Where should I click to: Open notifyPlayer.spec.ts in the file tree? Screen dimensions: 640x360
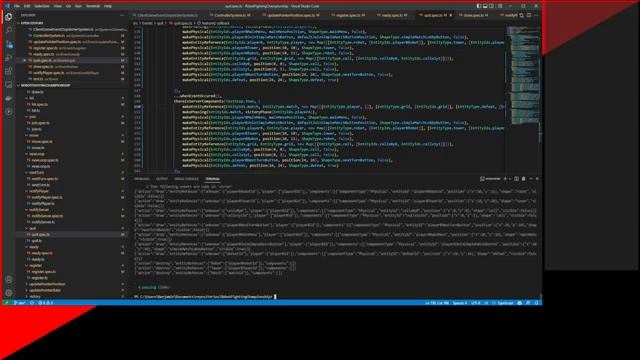pos(47,198)
